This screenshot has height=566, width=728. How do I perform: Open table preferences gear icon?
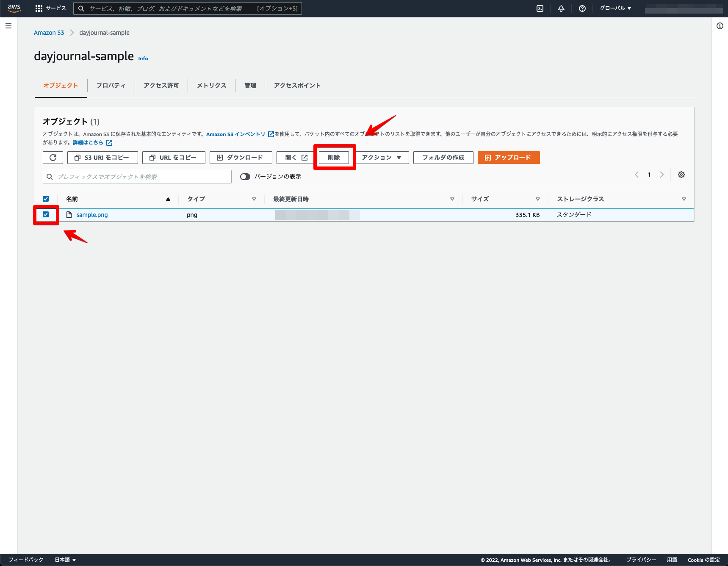(681, 175)
